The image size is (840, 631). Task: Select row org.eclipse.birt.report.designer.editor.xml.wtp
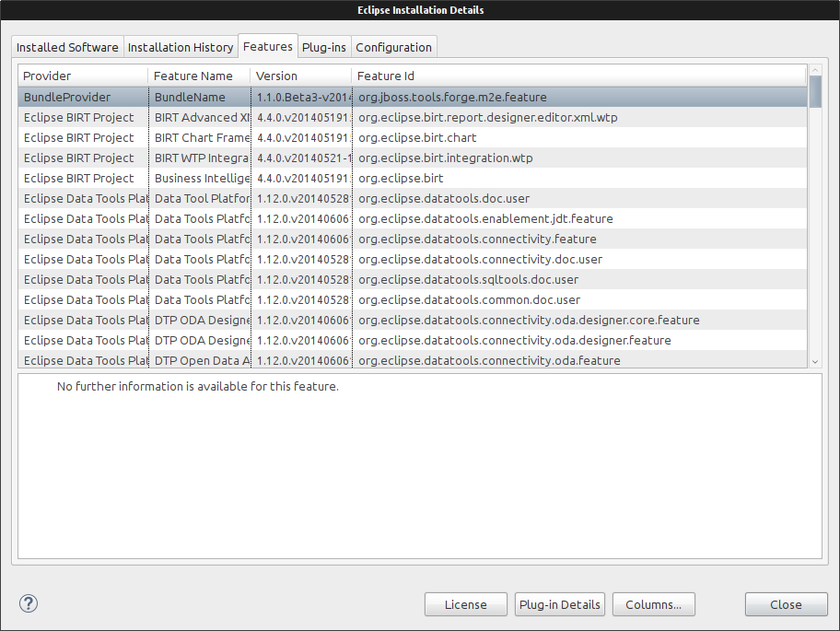(413, 117)
